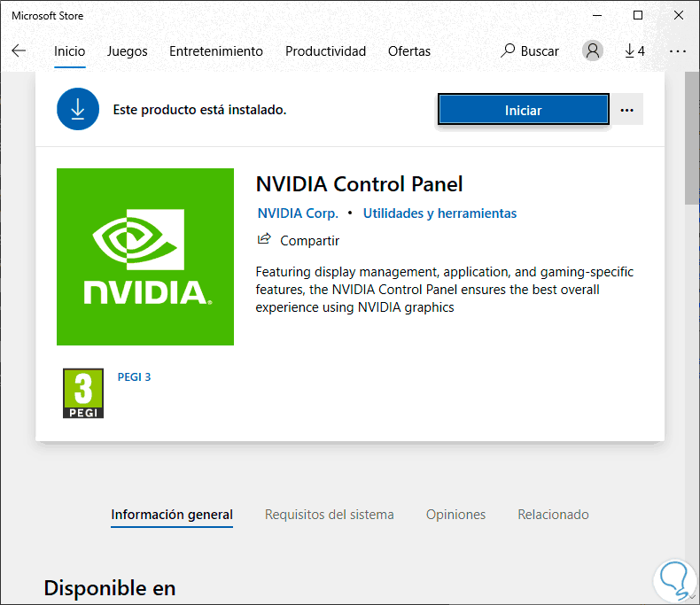Click the 'Disponible en' heading
Screen dimensions: 700x605
pos(110,588)
